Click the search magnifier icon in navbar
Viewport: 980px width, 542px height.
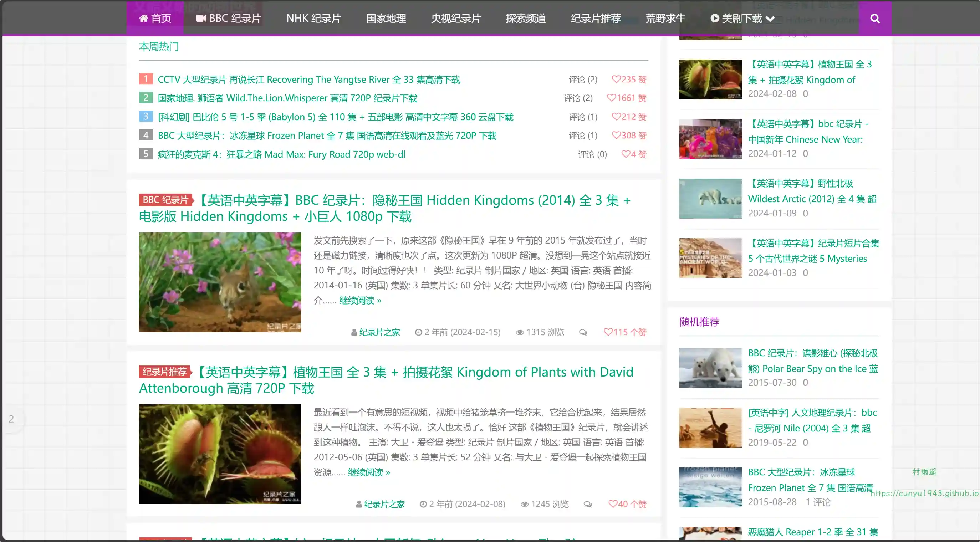[875, 18]
